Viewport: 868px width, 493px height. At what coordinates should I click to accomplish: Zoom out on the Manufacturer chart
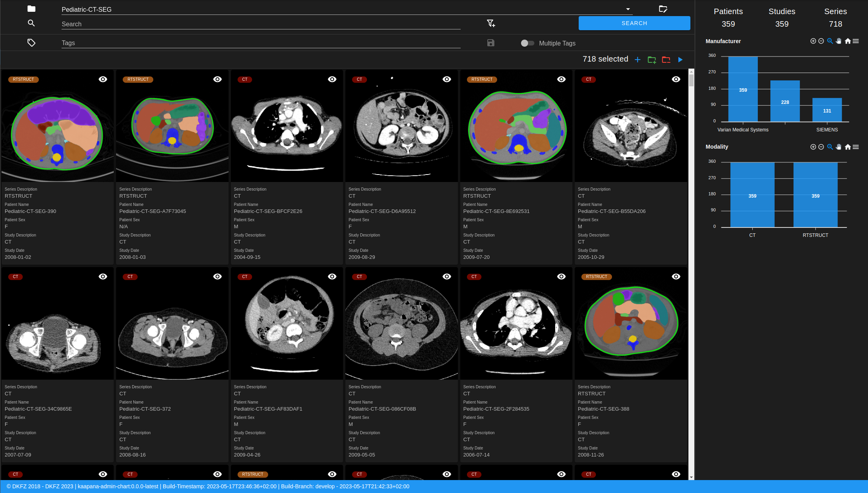pyautogui.click(x=821, y=41)
